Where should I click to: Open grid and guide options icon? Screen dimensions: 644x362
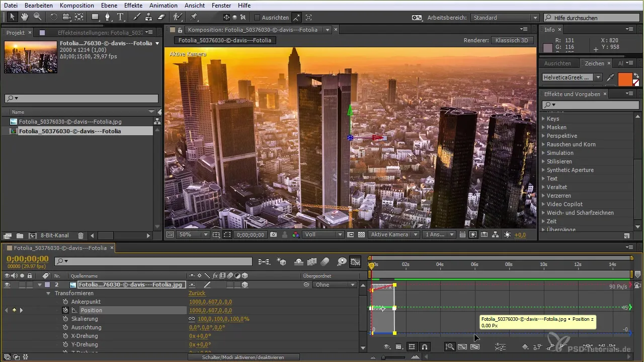tap(216, 235)
